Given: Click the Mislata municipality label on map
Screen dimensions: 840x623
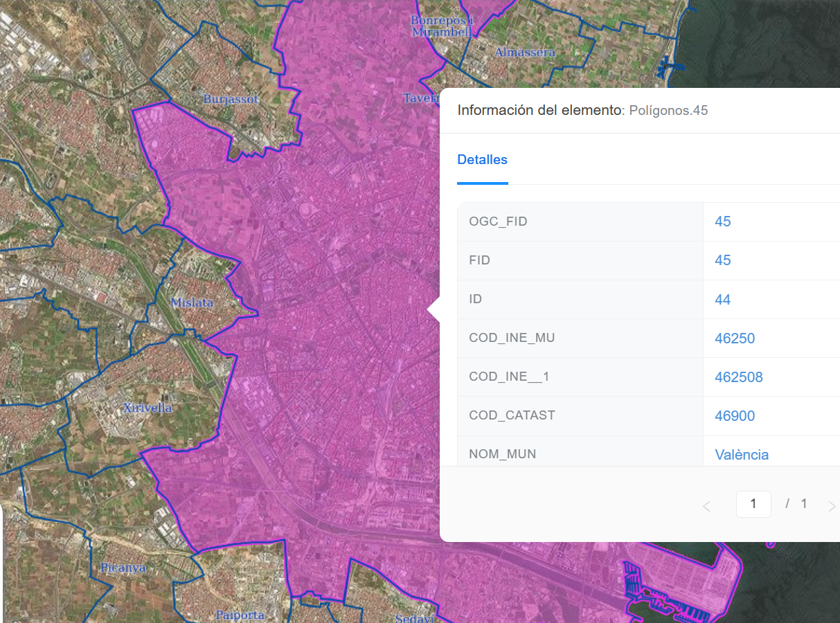Looking at the screenshot, I should coord(192,303).
